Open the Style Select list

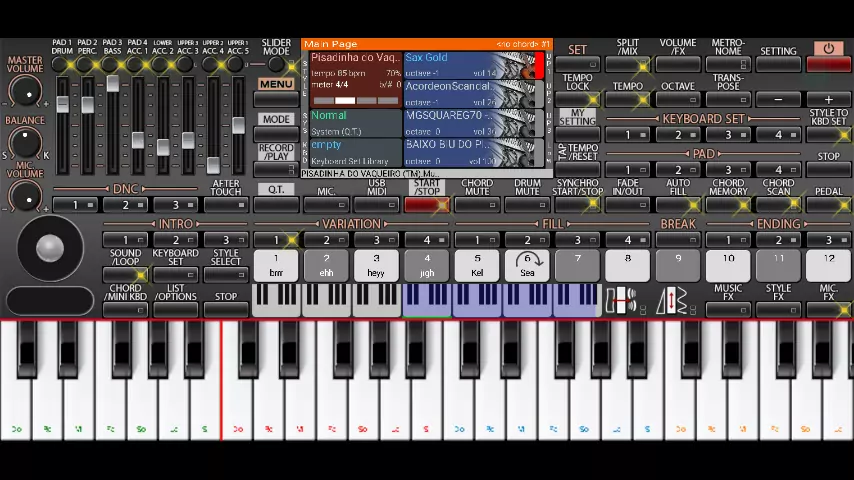[226, 274]
